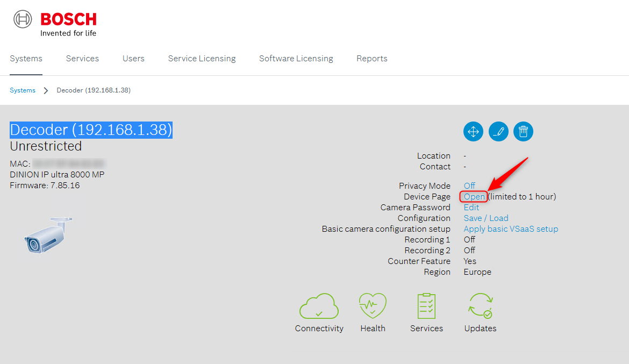The width and height of the screenshot is (629, 364).
Task: Click the Connectivity label text
Action: [x=319, y=329]
